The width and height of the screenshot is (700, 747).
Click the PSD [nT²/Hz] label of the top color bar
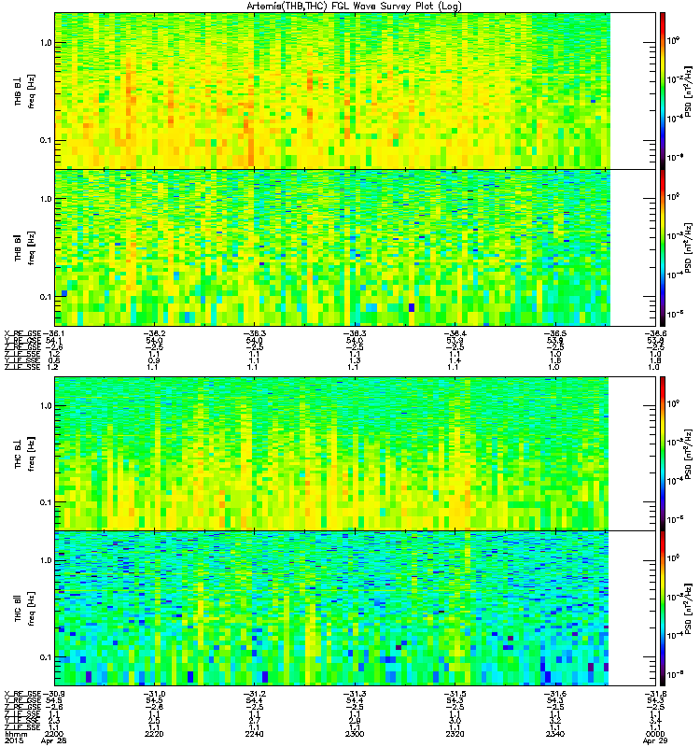(x=688, y=92)
